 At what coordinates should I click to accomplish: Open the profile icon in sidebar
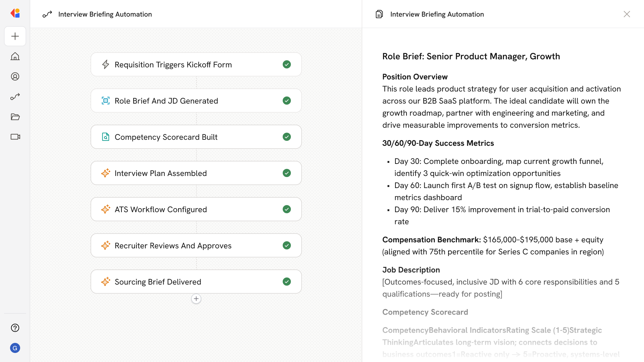15,76
